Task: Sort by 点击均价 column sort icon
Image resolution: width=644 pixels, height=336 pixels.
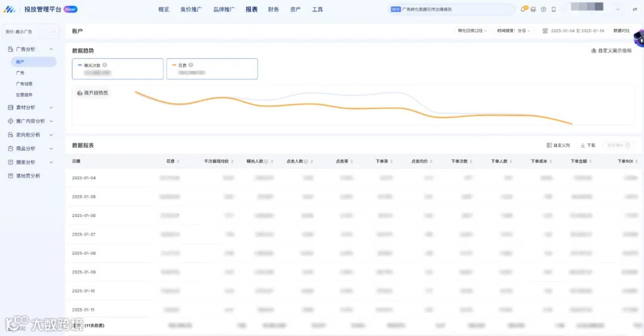Action: [x=431, y=161]
